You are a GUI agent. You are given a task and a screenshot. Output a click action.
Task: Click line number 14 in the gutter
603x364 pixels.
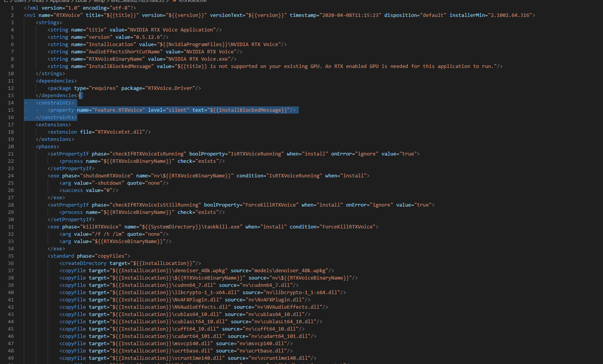click(x=11, y=103)
